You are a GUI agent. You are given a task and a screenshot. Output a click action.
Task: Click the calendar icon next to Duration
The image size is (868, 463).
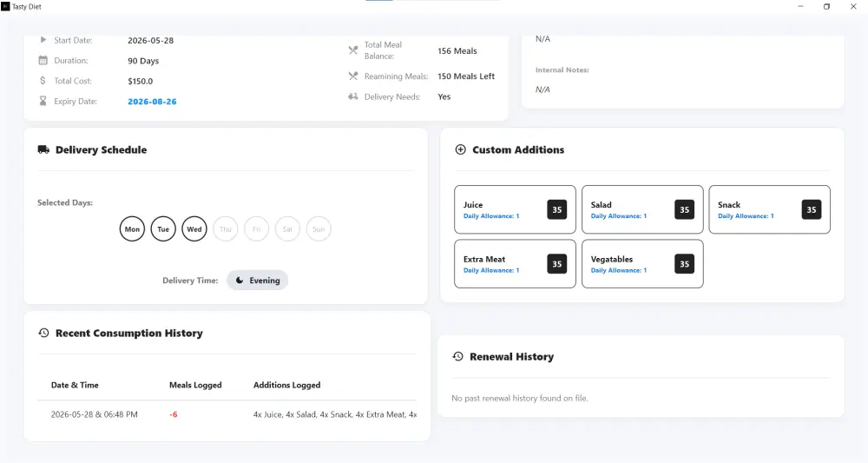click(43, 60)
